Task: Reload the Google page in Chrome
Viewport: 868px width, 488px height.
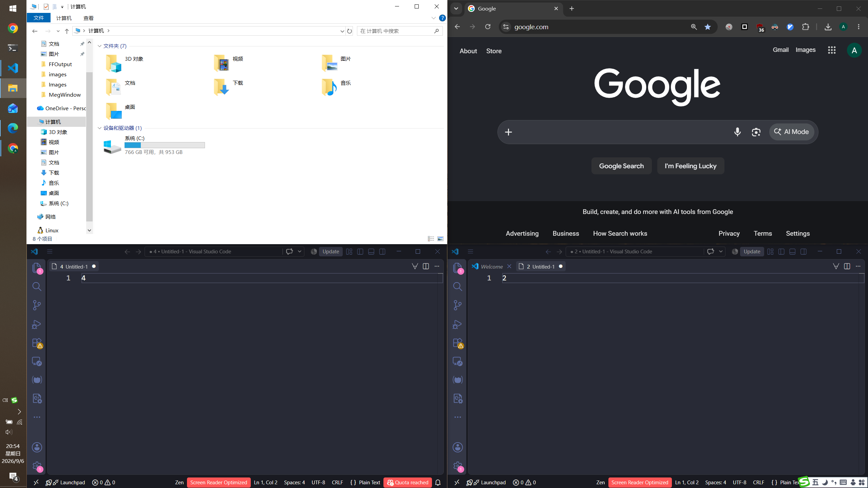Action: tap(488, 27)
